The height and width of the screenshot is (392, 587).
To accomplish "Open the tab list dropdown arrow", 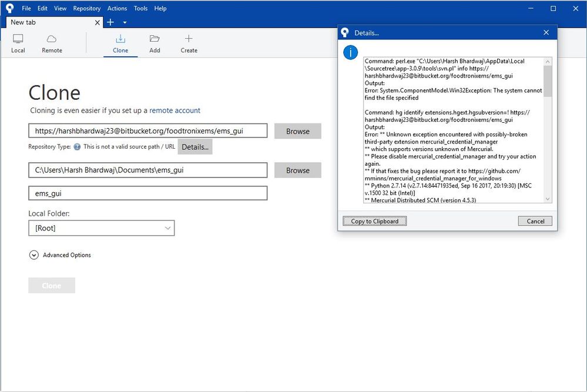I will pyautogui.click(x=125, y=22).
